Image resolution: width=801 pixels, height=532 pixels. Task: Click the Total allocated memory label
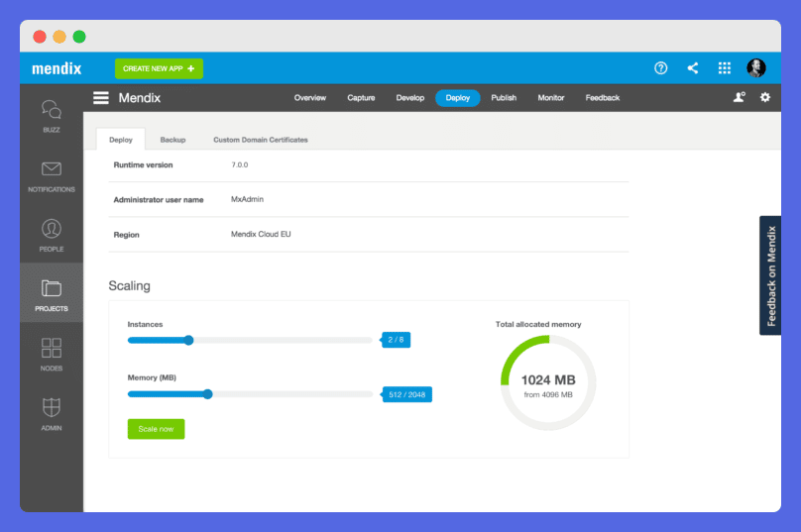(538, 324)
